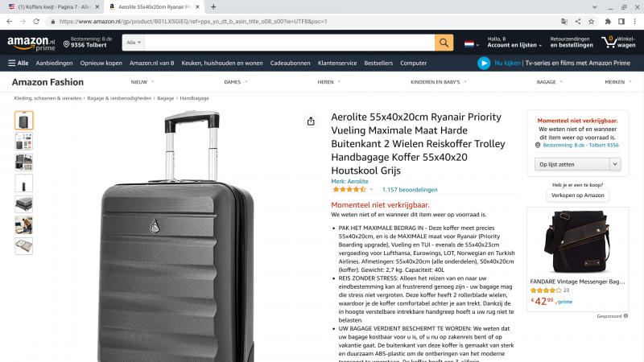The height and width of the screenshot is (362, 644).
Task: Click the Prime Video play icon
Action: (x=484, y=64)
